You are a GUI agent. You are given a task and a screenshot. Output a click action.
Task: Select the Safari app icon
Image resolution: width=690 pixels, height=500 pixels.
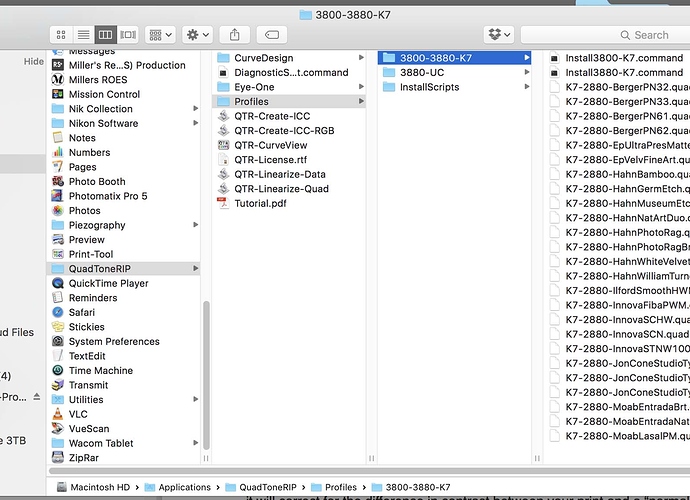click(58, 312)
